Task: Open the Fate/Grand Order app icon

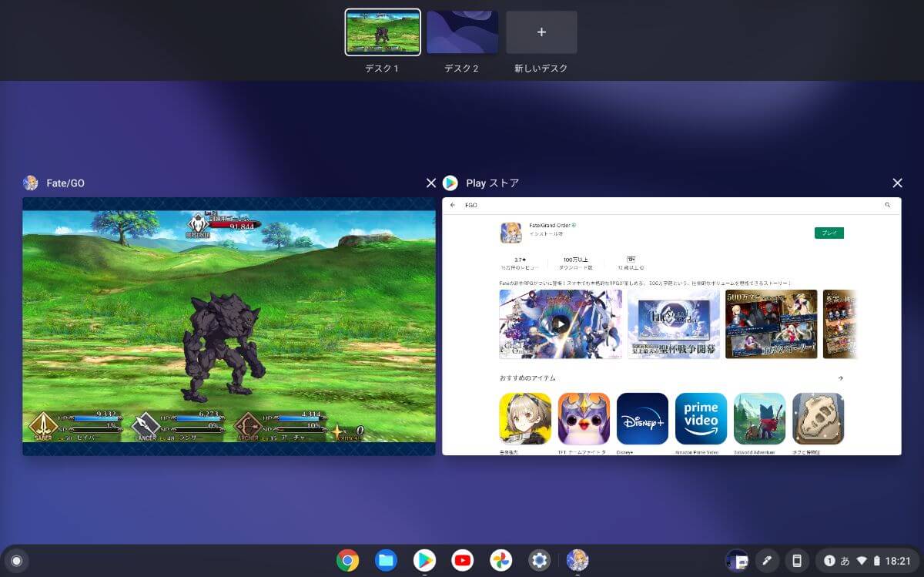Action: (511, 233)
